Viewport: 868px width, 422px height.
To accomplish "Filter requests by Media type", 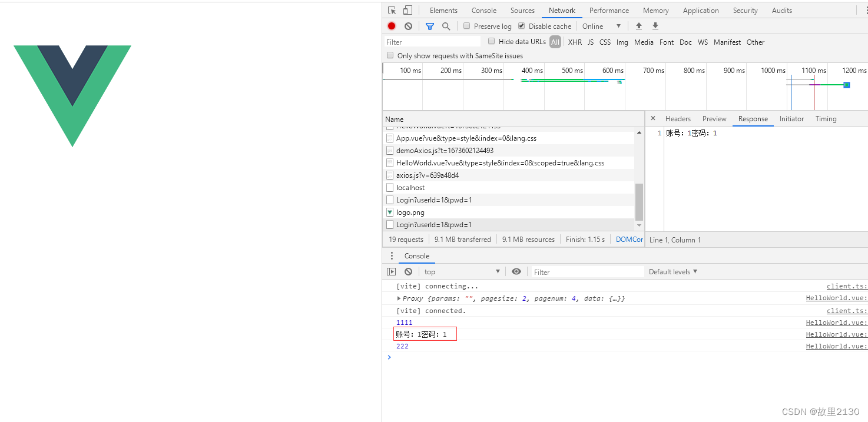I will point(644,42).
